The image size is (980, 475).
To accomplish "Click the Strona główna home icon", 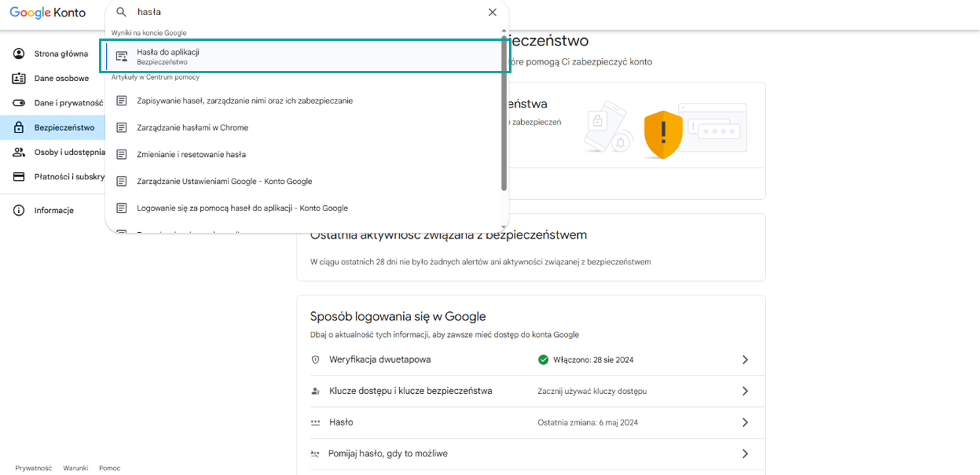I will click(x=19, y=53).
